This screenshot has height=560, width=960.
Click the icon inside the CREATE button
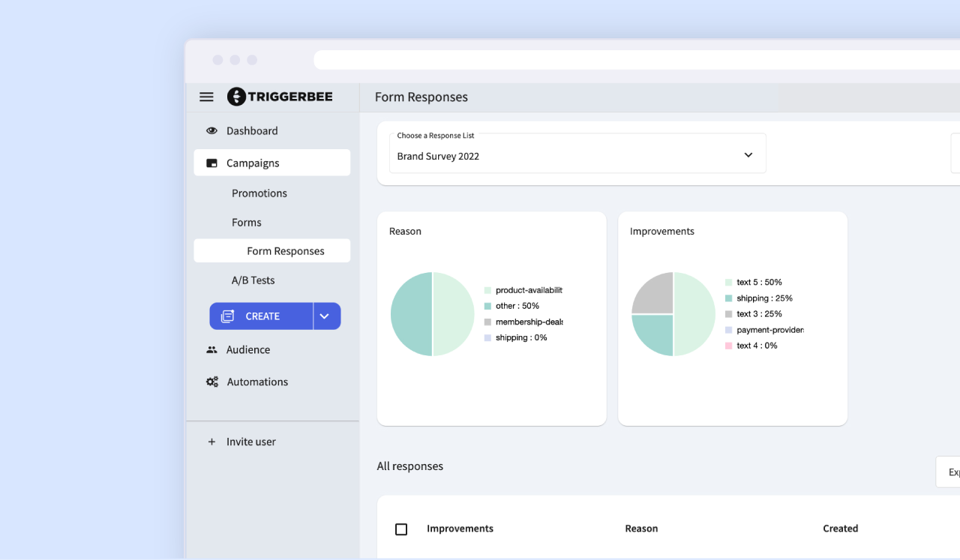228,316
